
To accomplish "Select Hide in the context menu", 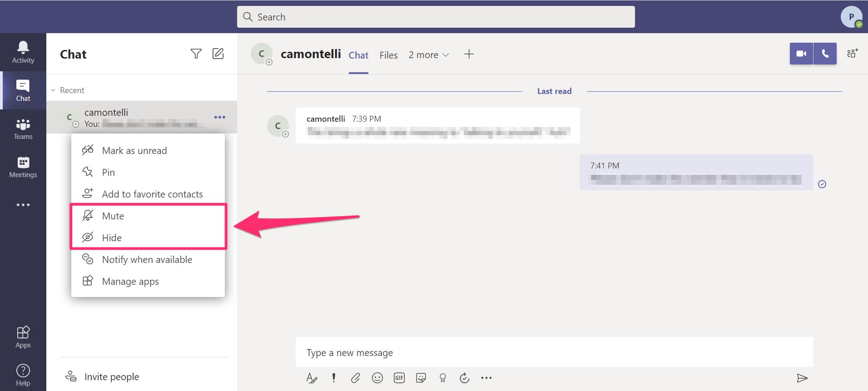I will [148, 238].
